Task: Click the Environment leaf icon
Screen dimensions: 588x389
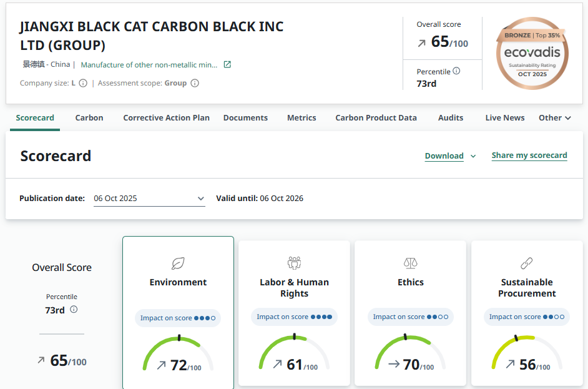Action: coord(178,263)
